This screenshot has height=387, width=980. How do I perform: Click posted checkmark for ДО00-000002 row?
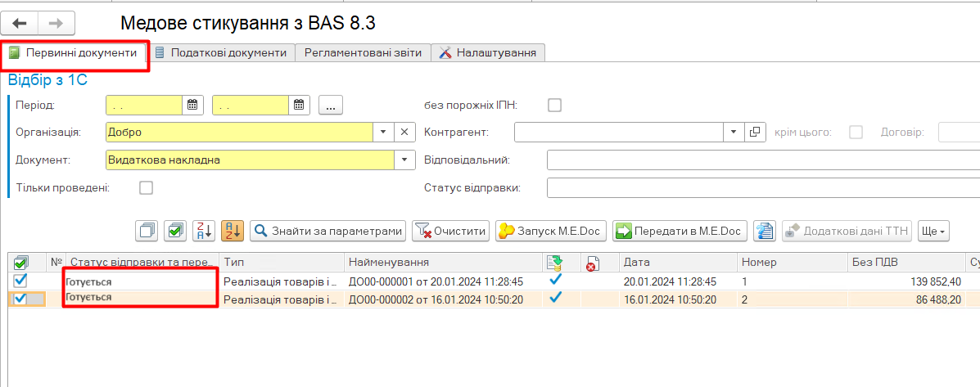(x=555, y=298)
